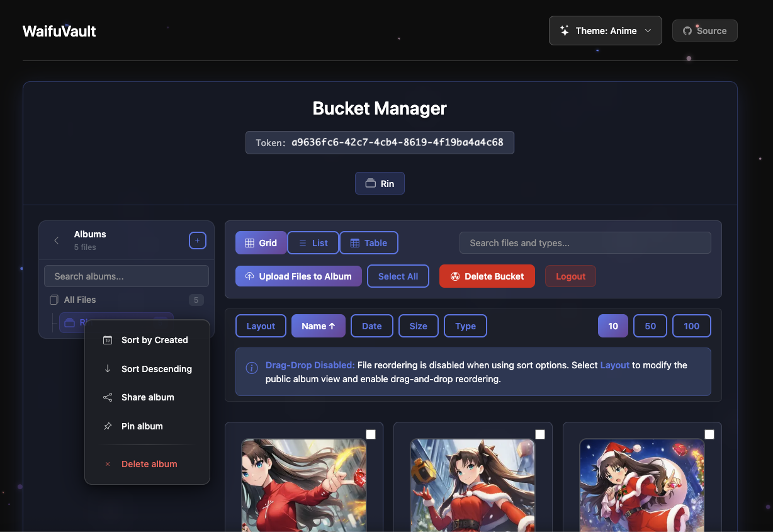Click Upload Files to Album button
773x532 pixels.
point(298,276)
